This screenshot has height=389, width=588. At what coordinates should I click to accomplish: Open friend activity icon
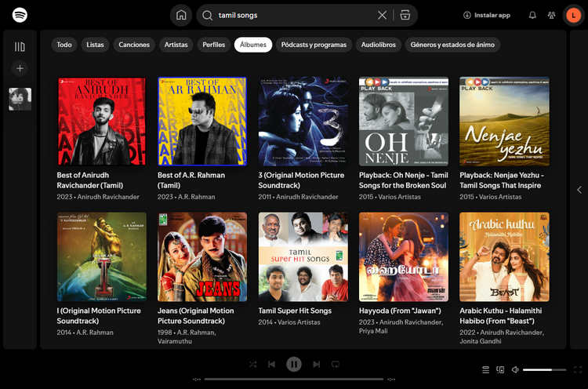click(551, 15)
